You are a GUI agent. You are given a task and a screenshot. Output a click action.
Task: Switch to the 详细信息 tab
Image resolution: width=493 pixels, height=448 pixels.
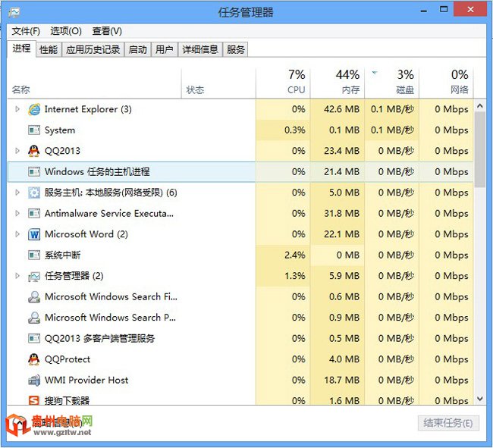coord(200,49)
